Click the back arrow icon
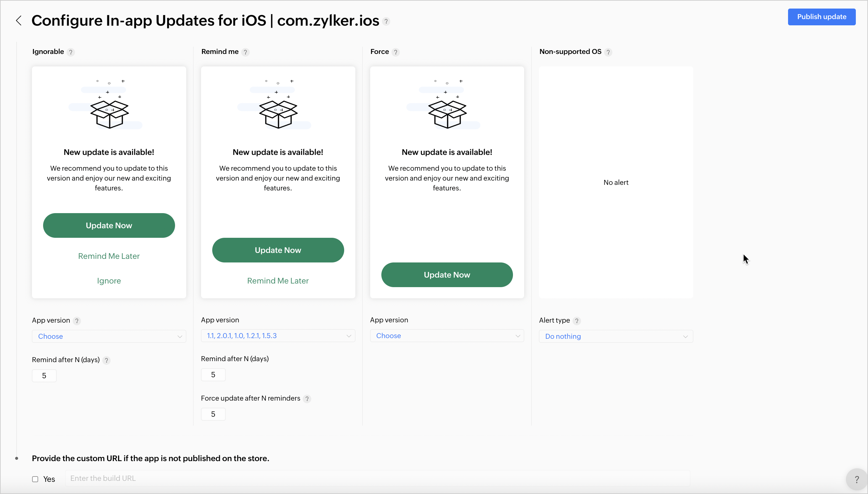 click(19, 21)
